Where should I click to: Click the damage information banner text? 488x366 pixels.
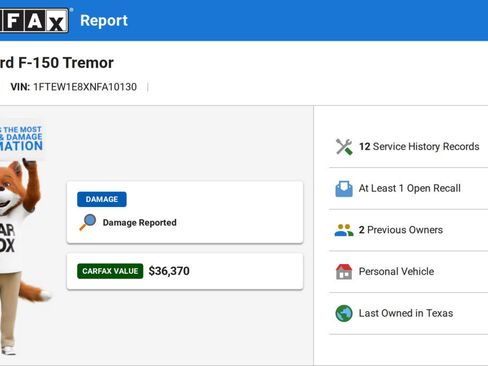tap(21, 138)
